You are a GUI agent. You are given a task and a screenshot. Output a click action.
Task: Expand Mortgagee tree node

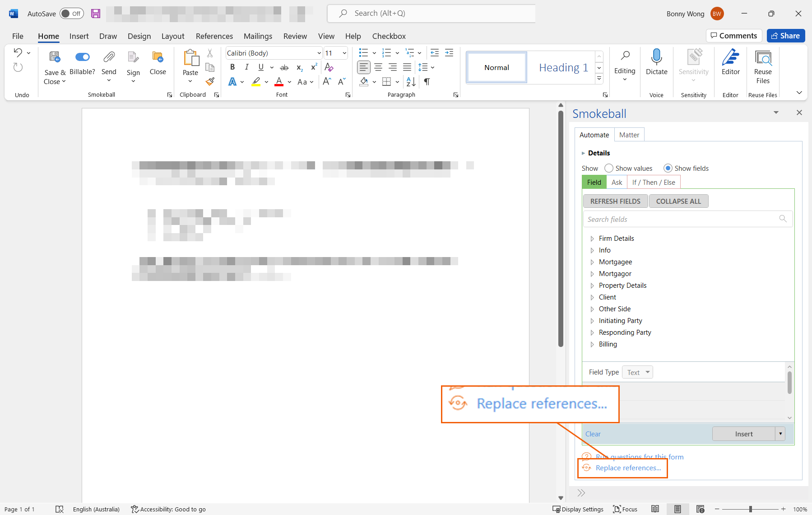click(x=592, y=262)
